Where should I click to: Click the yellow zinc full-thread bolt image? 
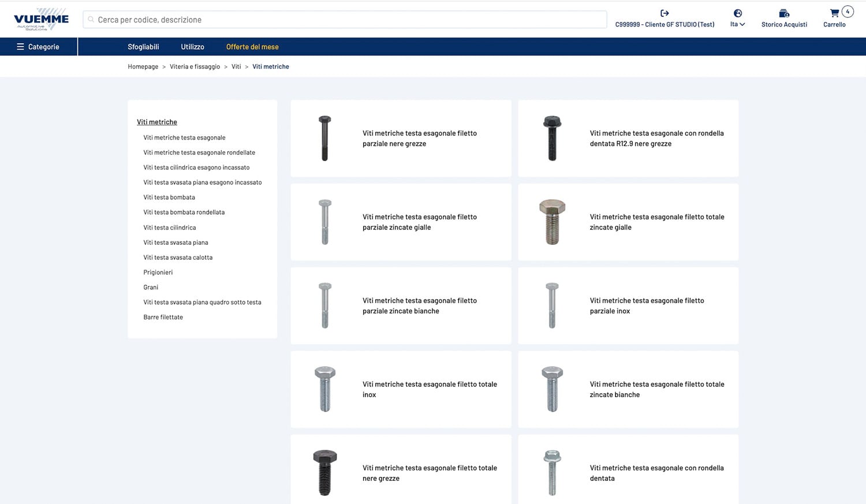tap(552, 222)
